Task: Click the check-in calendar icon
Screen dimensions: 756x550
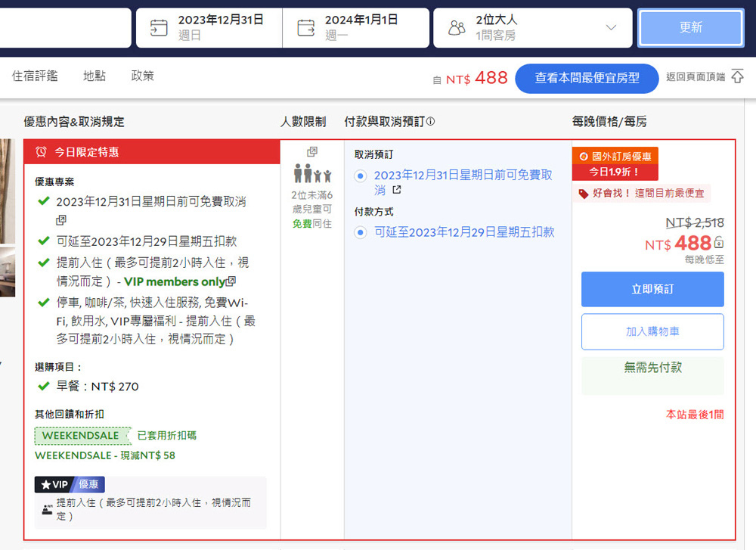Action: pos(159,27)
